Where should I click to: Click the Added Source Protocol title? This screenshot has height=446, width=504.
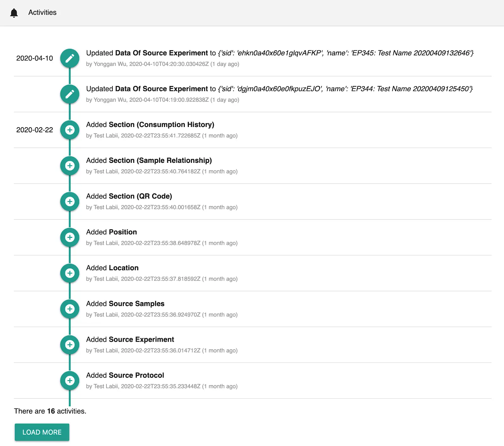click(x=125, y=375)
